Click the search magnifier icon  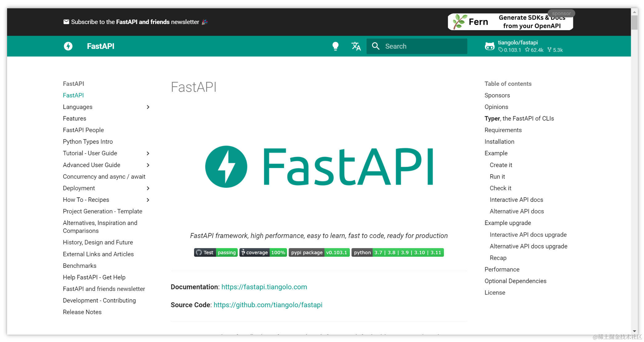pyautogui.click(x=376, y=46)
